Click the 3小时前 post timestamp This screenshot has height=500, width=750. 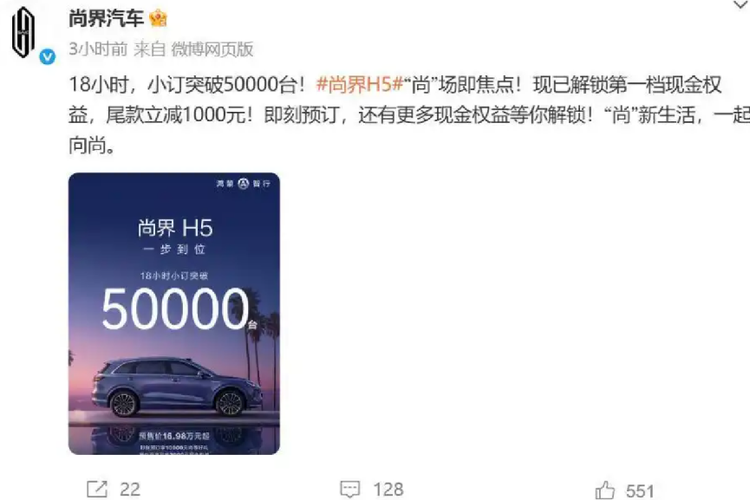click(x=98, y=49)
